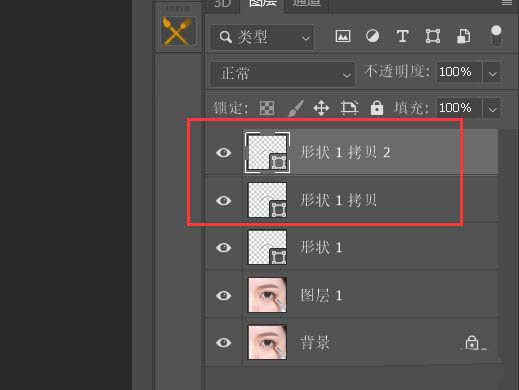The height and width of the screenshot is (390, 519).
Task: Click the 形状 1 拷贝 2 layer name
Action: pyautogui.click(x=345, y=153)
